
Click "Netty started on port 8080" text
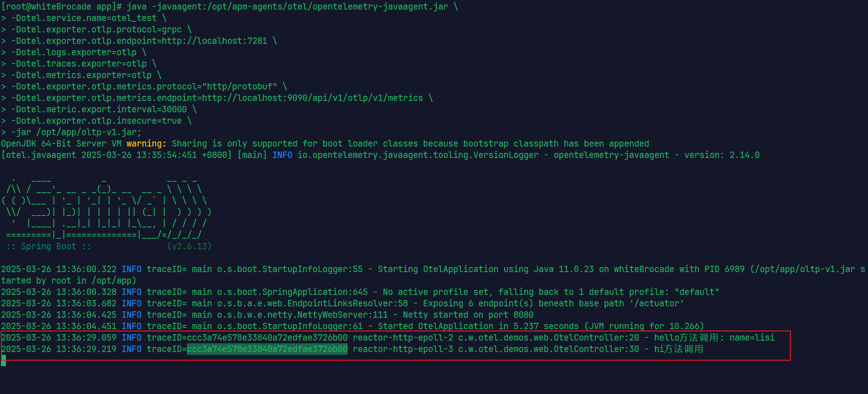click(468, 315)
